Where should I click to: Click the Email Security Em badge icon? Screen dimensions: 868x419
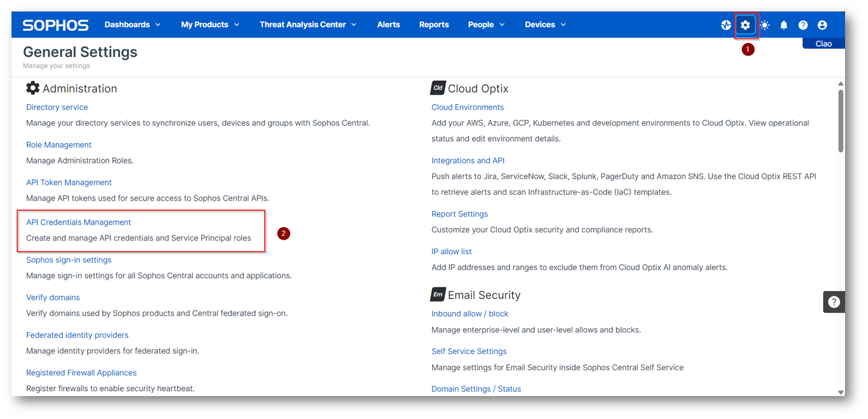coord(438,294)
